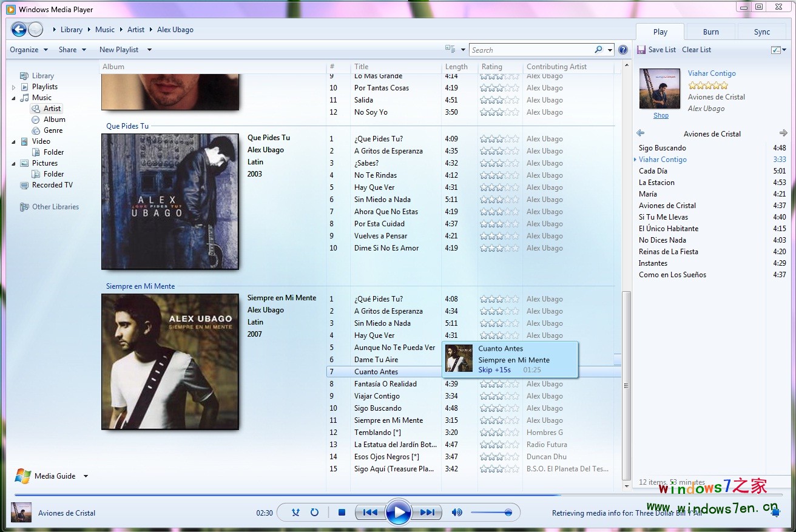
Task: Open Windows Media Player help
Action: click(x=623, y=49)
